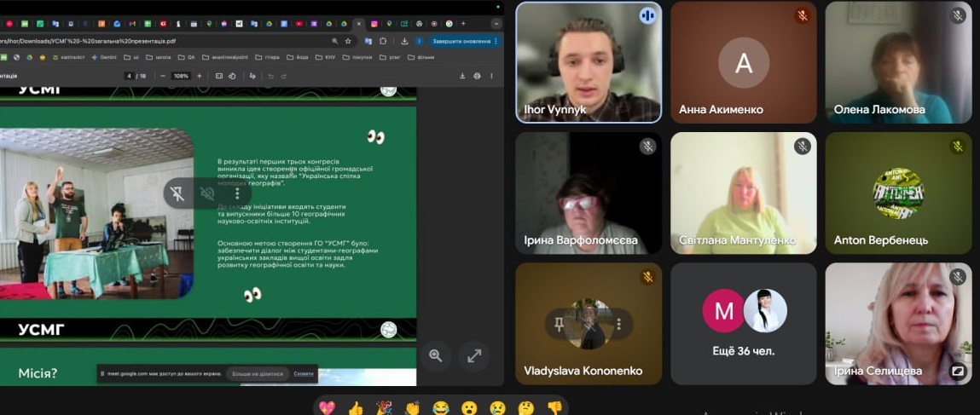Click the PDF page number field
This screenshot has width=980, height=415.
click(130, 76)
